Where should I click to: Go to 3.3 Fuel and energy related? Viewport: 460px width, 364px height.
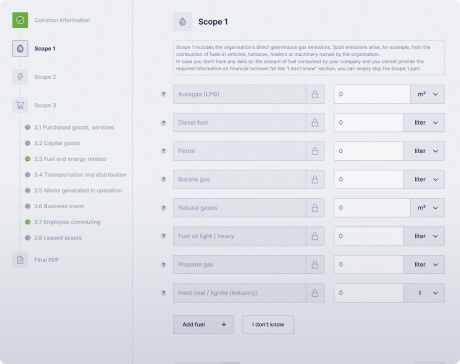coord(70,159)
